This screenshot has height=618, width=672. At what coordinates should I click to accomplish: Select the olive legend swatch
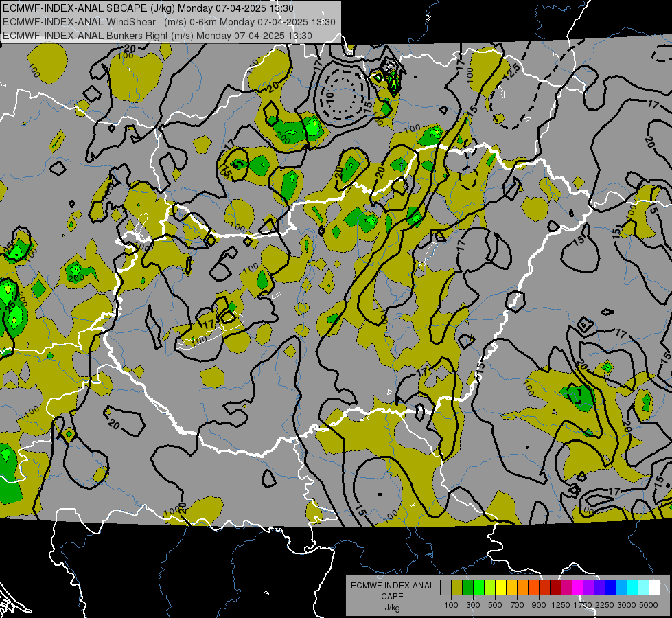tap(456, 588)
